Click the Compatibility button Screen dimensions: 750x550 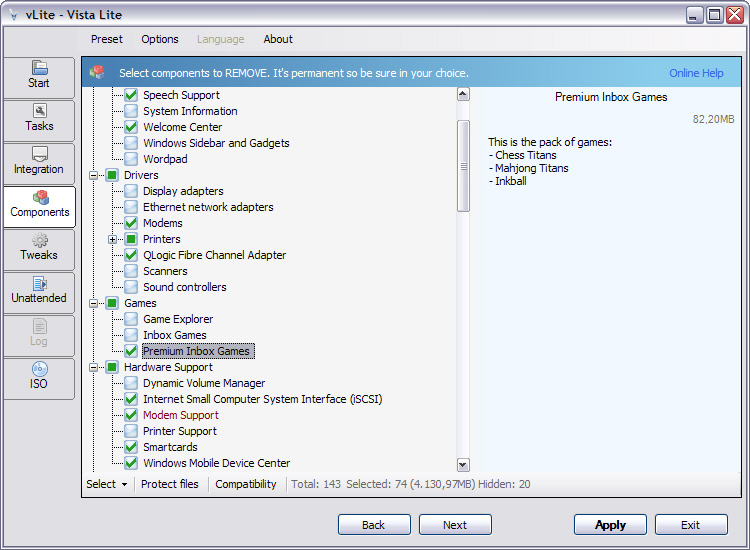pos(246,484)
